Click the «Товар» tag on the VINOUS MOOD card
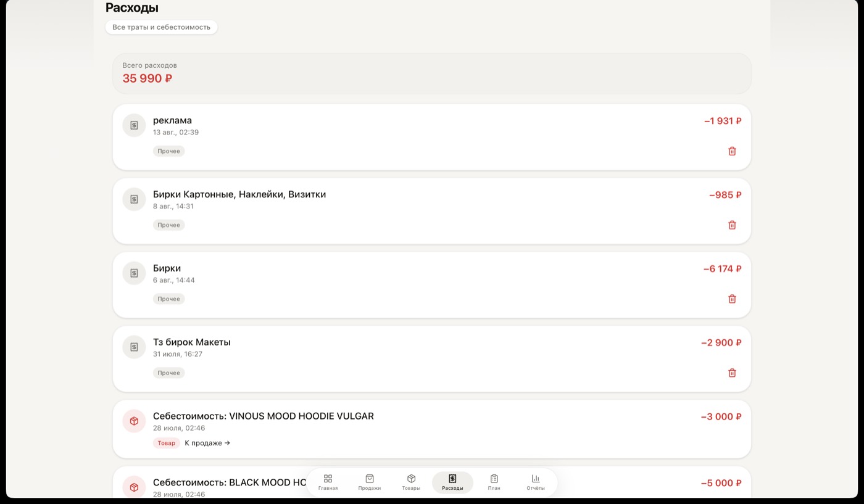 [166, 443]
